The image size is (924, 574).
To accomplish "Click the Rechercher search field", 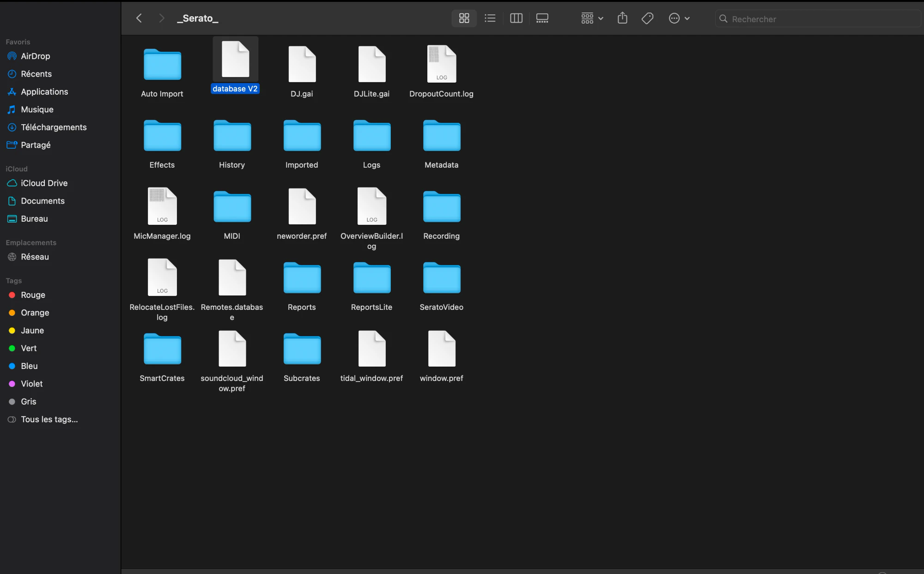I will point(818,19).
